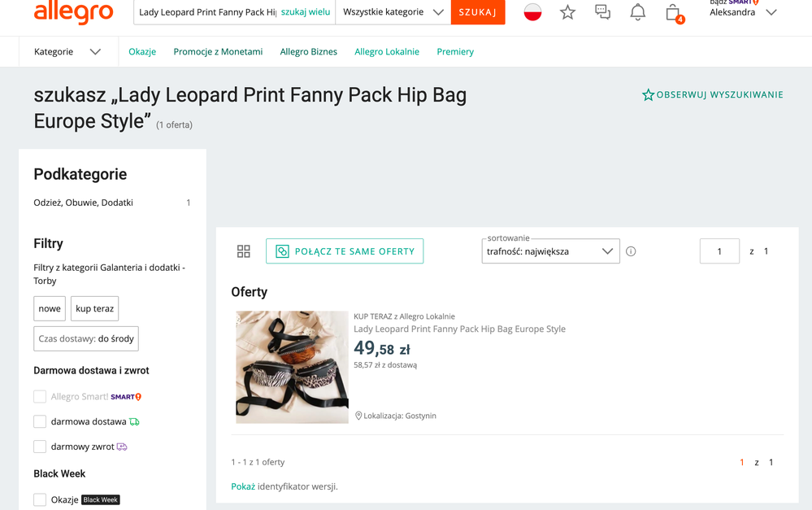Image resolution: width=812 pixels, height=510 pixels.
Task: Open the sortowanie trafność dropdown
Action: coord(550,251)
